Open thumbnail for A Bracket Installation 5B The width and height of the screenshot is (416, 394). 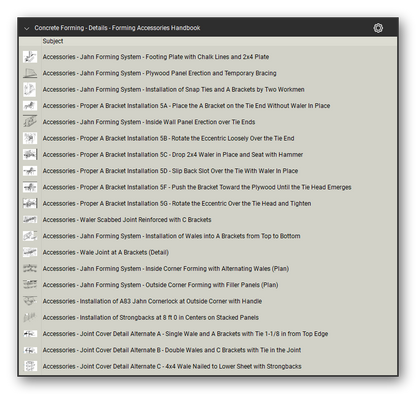[x=30, y=138]
